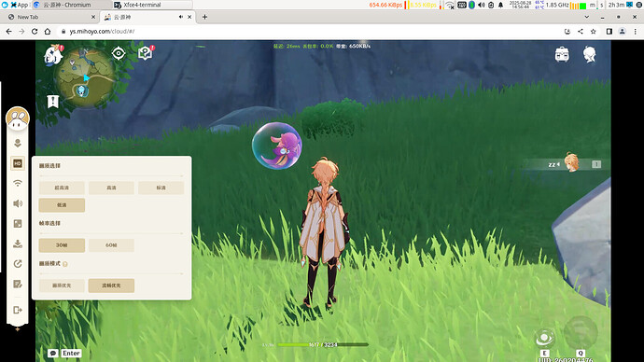Open the network Wi-Fi status sidebar icon
Image resolution: width=644 pixels, height=362 pixels.
pos(18,184)
